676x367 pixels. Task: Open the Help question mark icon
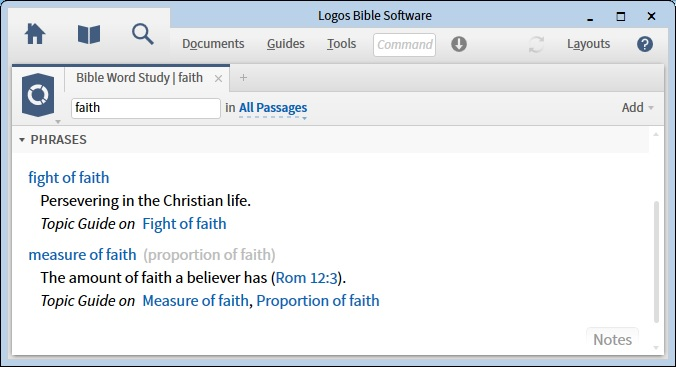click(645, 44)
